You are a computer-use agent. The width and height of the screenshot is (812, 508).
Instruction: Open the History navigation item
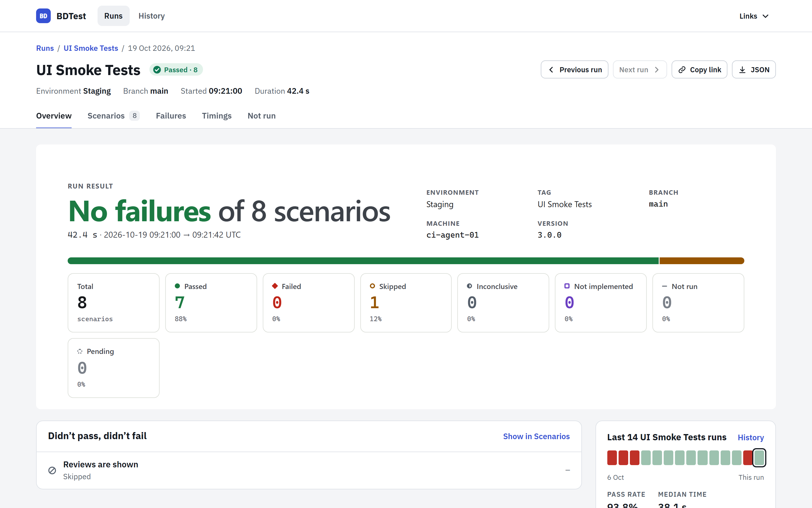152,16
